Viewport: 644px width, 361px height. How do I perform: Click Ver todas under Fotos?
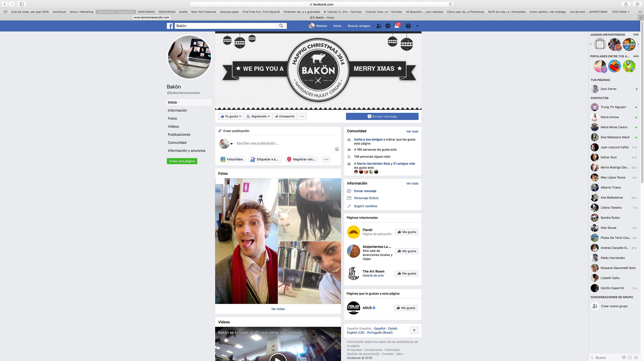tap(278, 309)
